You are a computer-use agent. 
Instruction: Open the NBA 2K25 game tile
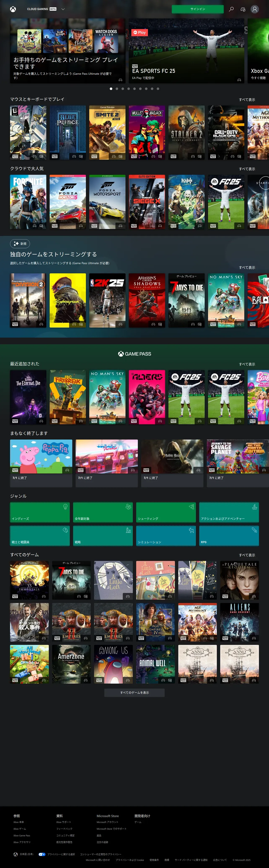107,300
